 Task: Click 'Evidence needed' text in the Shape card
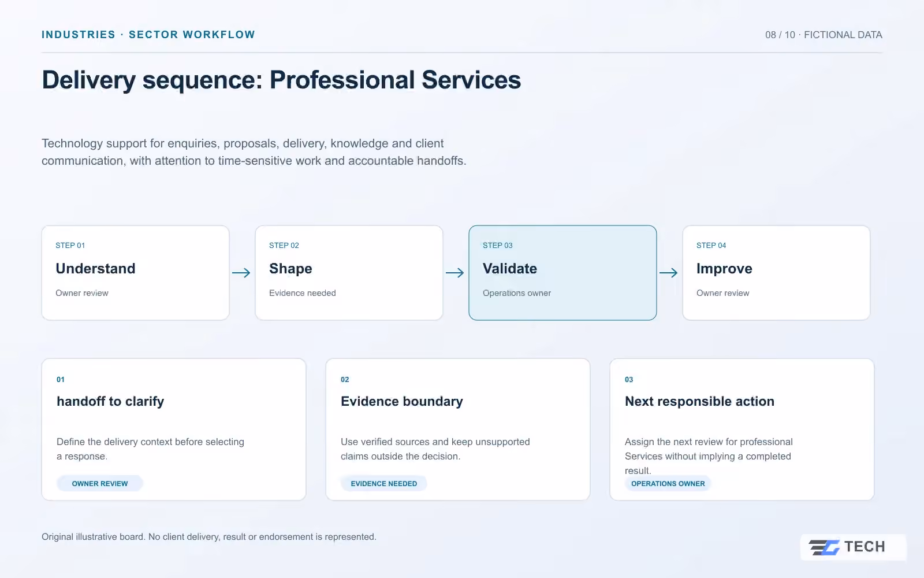pos(303,293)
